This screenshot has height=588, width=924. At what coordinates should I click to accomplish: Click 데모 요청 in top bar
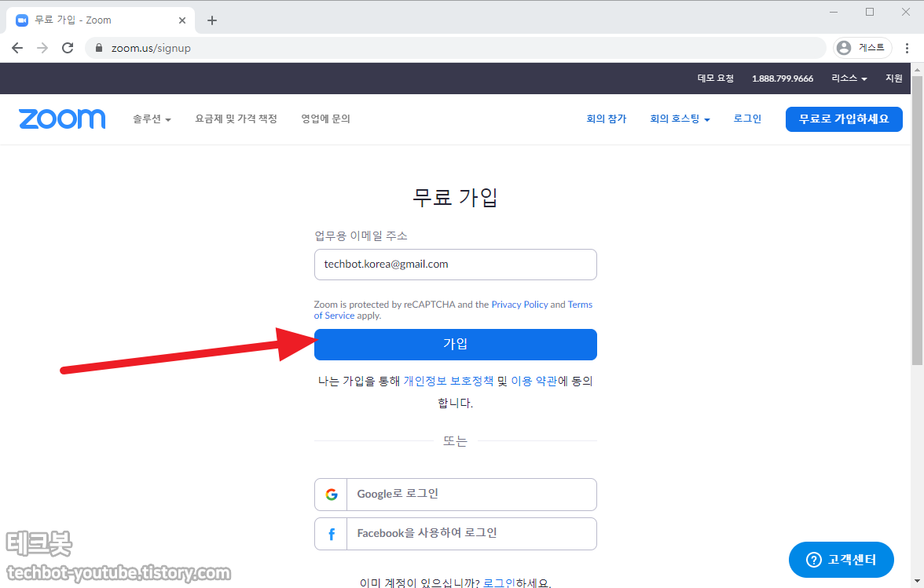coord(715,79)
